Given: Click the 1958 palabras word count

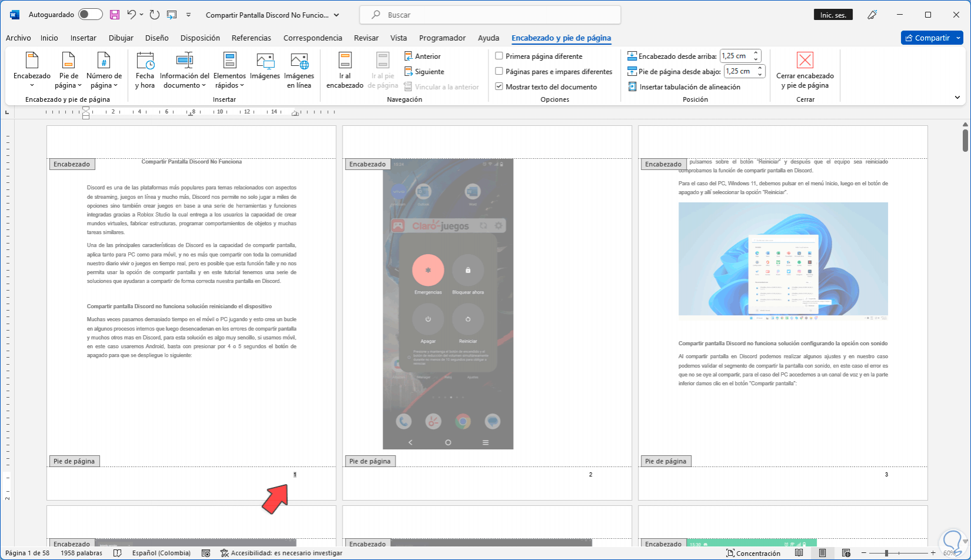Looking at the screenshot, I should click(x=81, y=553).
